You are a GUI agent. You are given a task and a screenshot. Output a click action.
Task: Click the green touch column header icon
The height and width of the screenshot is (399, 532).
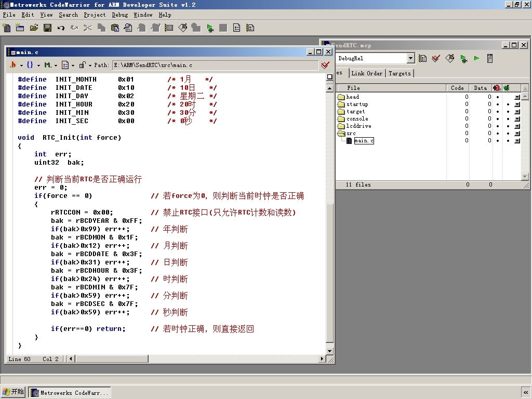click(x=507, y=88)
